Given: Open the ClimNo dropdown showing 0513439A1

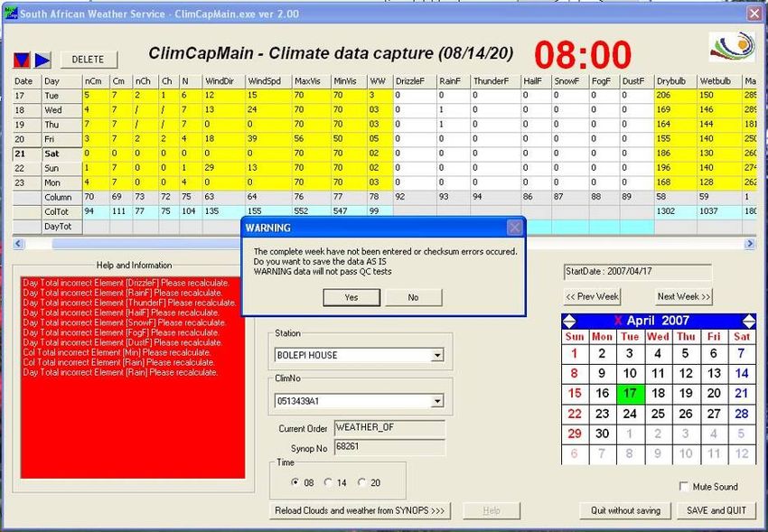Looking at the screenshot, I should (437, 401).
